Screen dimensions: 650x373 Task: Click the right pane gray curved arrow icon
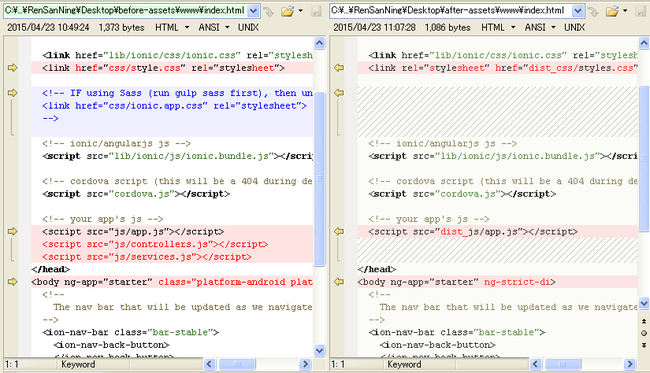(594, 12)
